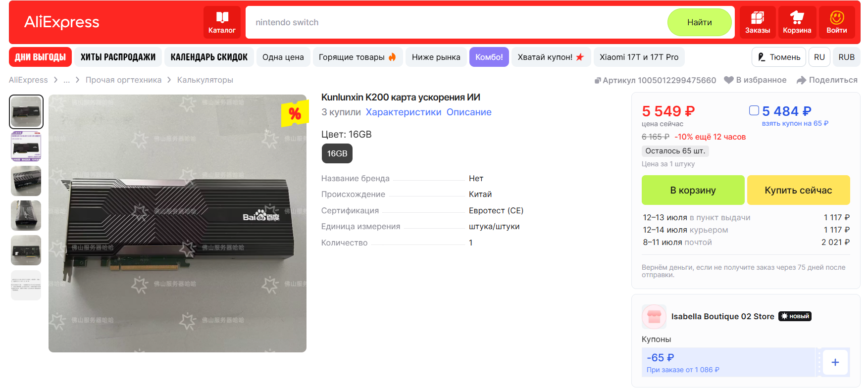Image resolution: width=868 pixels, height=389 pixels.
Task: Open the Каталог catalog icon
Action: [222, 22]
